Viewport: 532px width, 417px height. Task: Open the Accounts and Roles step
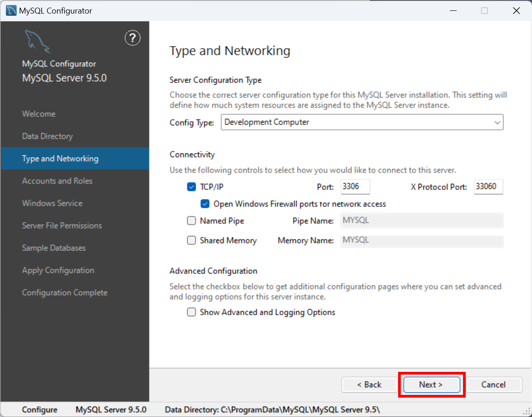tap(57, 181)
